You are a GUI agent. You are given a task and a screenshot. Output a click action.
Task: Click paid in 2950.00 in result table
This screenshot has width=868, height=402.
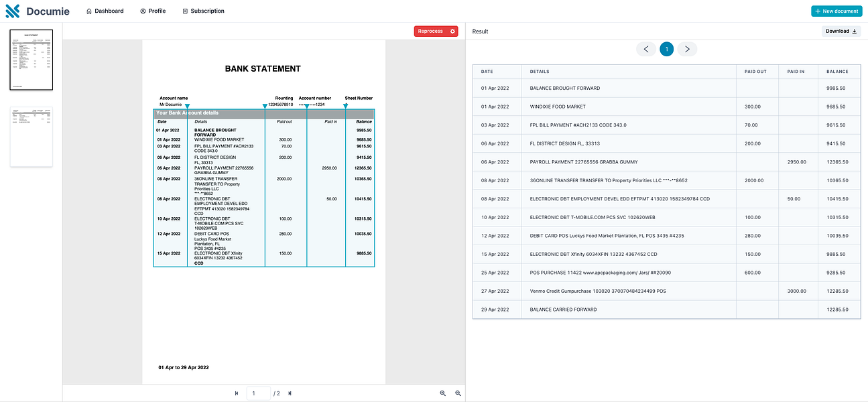point(796,162)
